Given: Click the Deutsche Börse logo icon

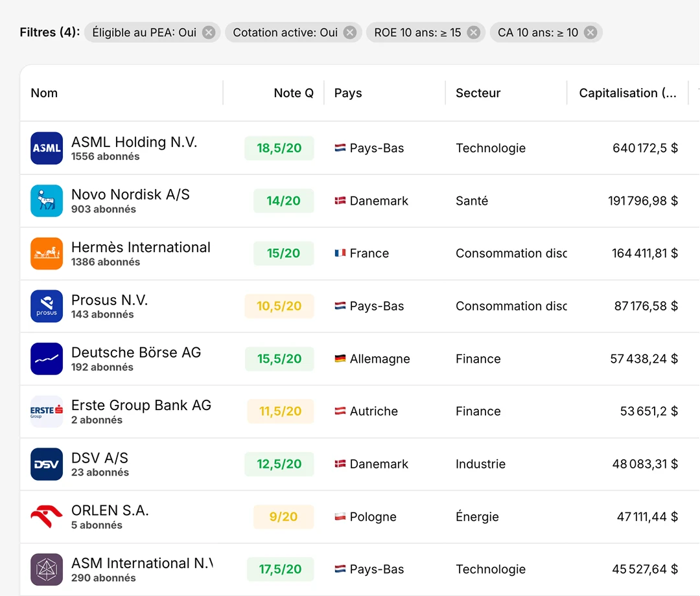Looking at the screenshot, I should pos(47,359).
